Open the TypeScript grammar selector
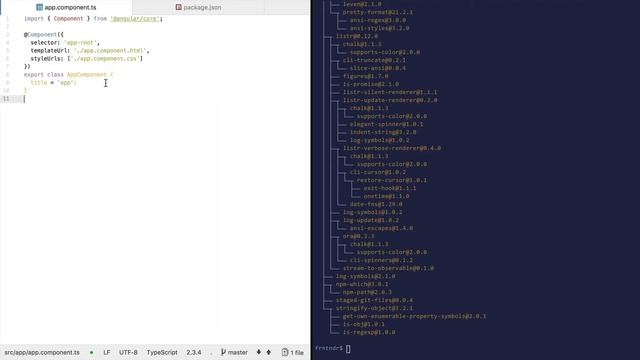The width and height of the screenshot is (640, 360). coord(162,352)
